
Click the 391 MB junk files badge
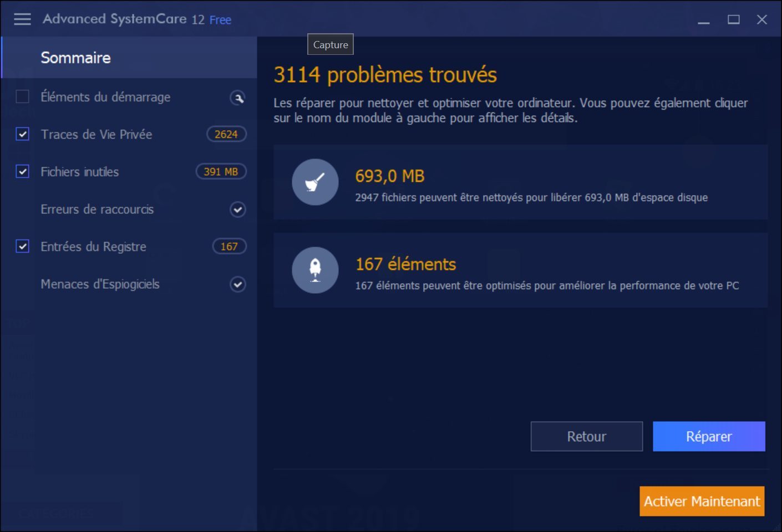[221, 172]
